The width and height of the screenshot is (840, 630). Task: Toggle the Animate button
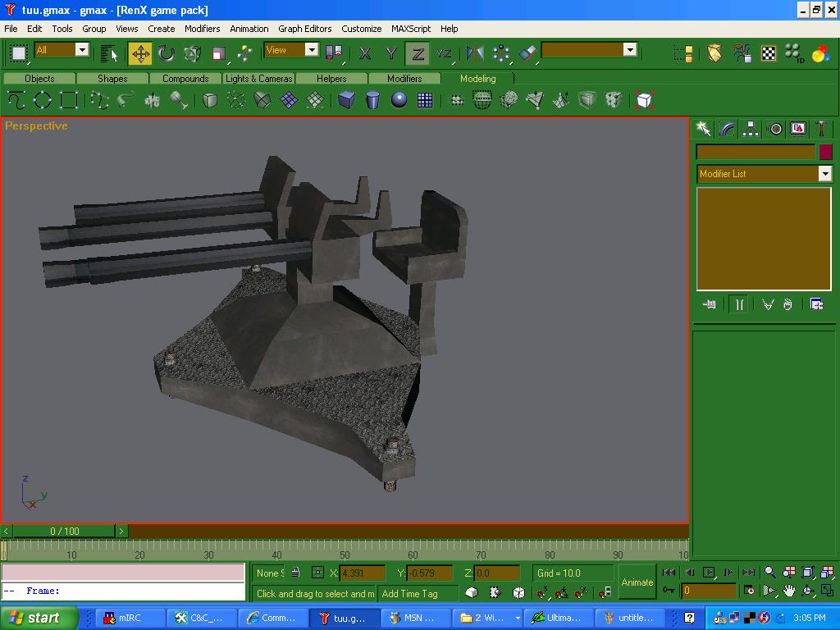tap(637, 582)
